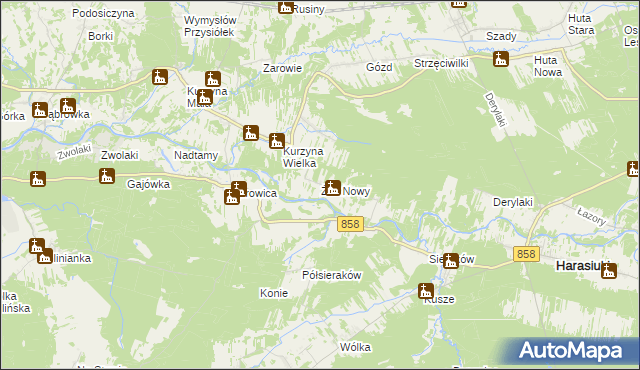
Task: Select the rotated Zwolaki road label
Action: coord(74,152)
